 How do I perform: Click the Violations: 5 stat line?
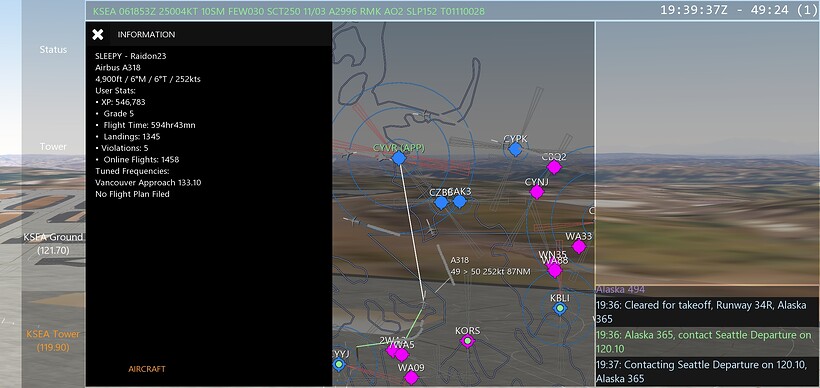[122, 148]
